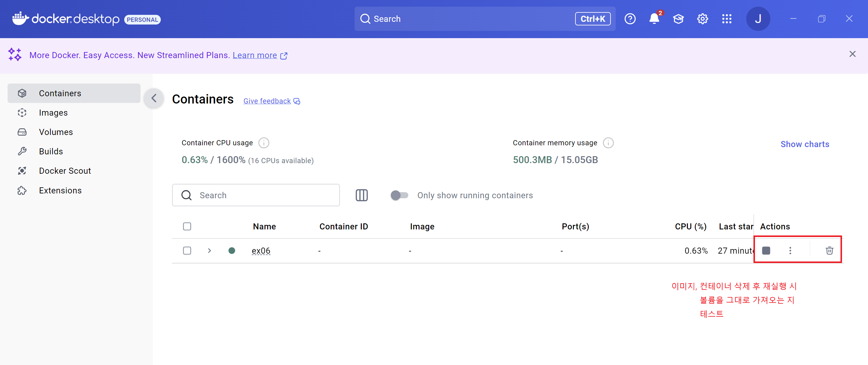The height and width of the screenshot is (365, 868).
Task: Open the Volumes section
Action: (56, 132)
